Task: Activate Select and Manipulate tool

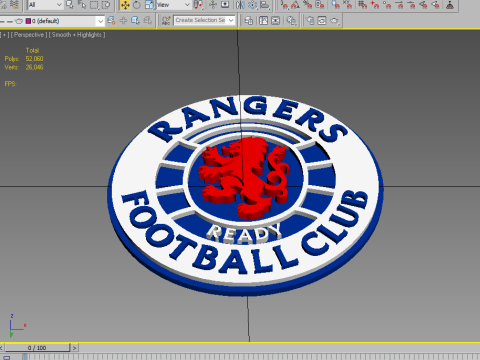Action: point(213,5)
